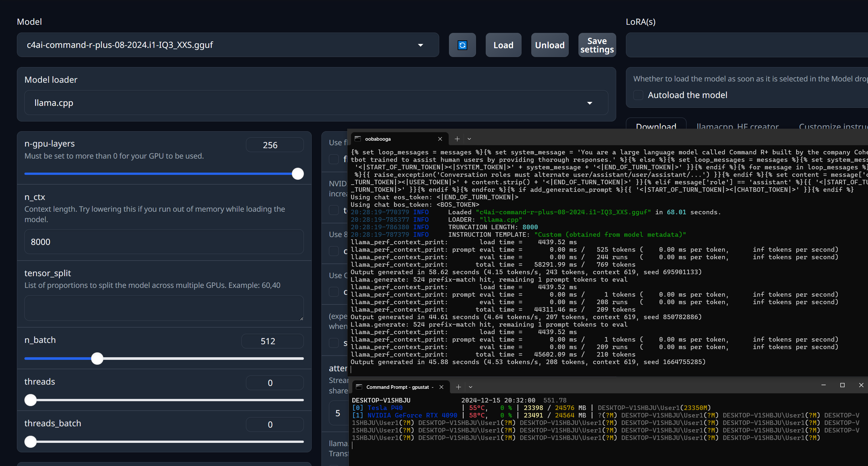The height and width of the screenshot is (466, 868).
Task: Open the oobabooga terminal profile dropdown chevron
Action: 469,139
